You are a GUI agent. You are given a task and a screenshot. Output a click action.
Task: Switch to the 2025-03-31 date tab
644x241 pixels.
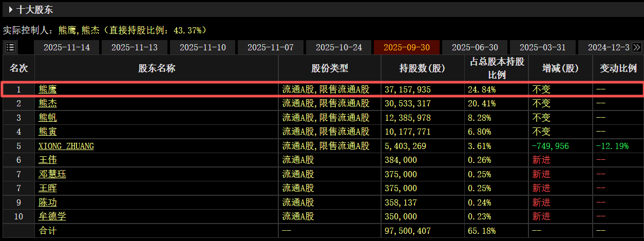tap(543, 47)
